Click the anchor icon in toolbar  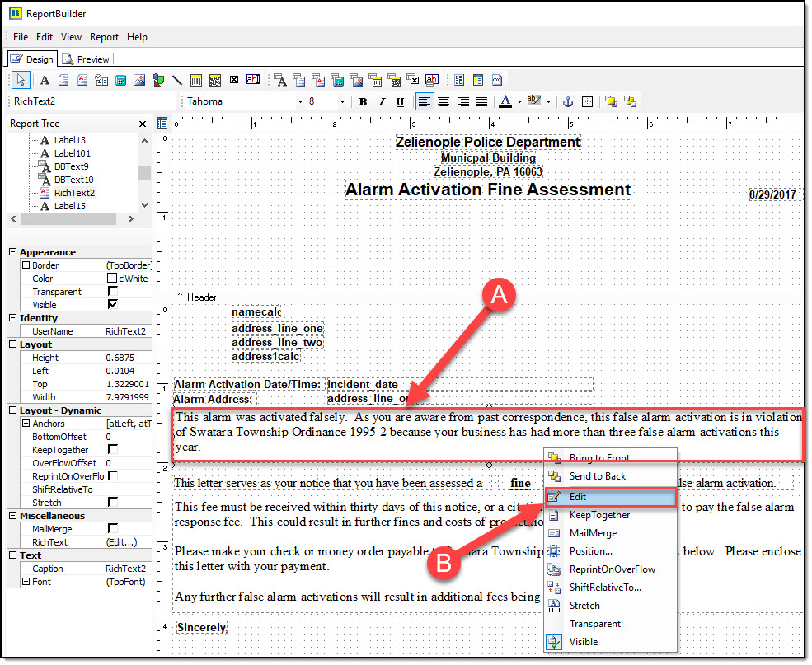click(x=567, y=102)
